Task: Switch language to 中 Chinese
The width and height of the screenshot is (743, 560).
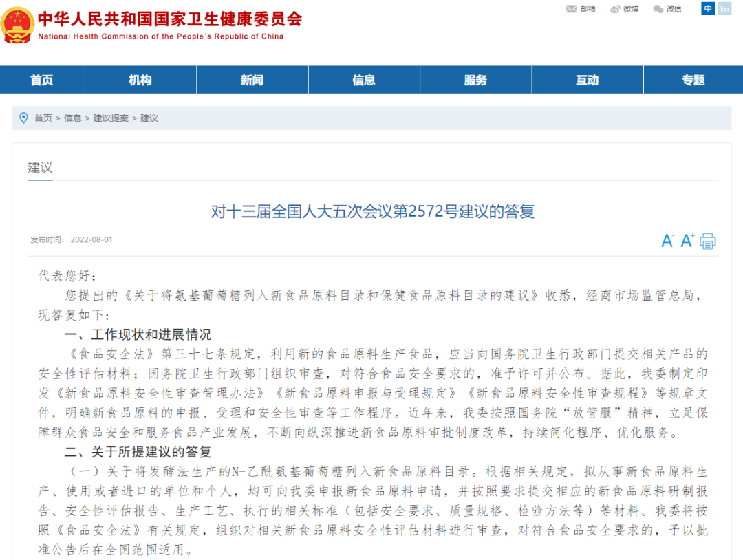Action: [x=708, y=8]
